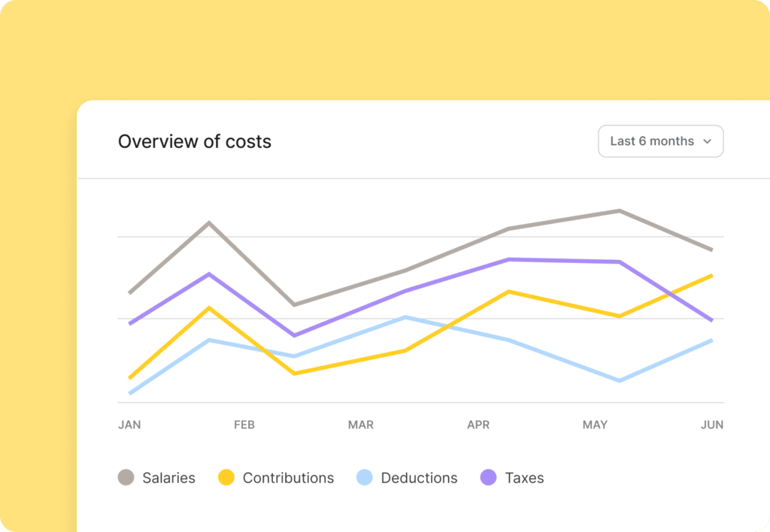
Task: Click the yellow Contributions legend dot
Action: pyautogui.click(x=226, y=477)
